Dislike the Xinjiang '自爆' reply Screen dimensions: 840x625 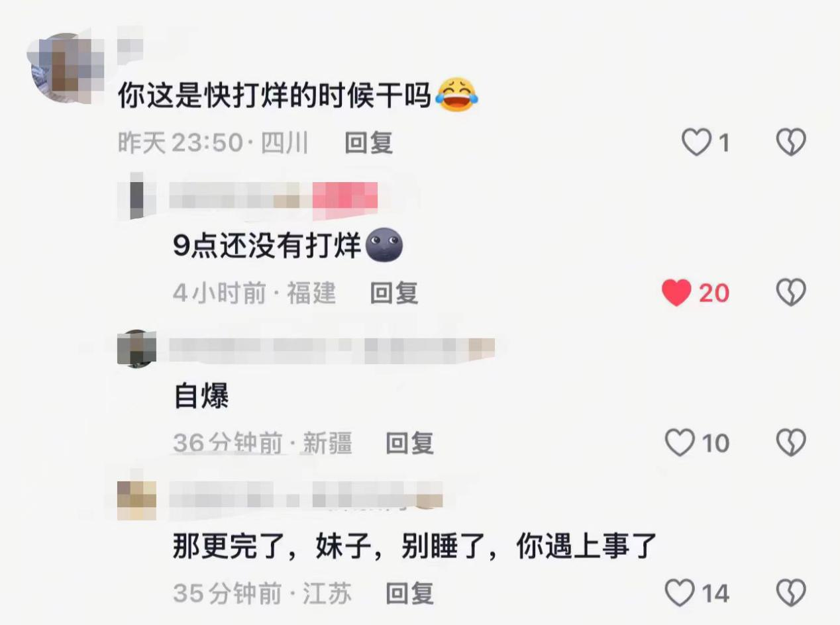point(791,443)
